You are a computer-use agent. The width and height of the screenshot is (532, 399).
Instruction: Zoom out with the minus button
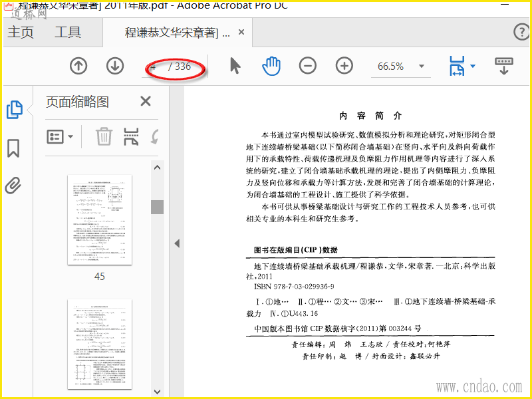coord(308,66)
